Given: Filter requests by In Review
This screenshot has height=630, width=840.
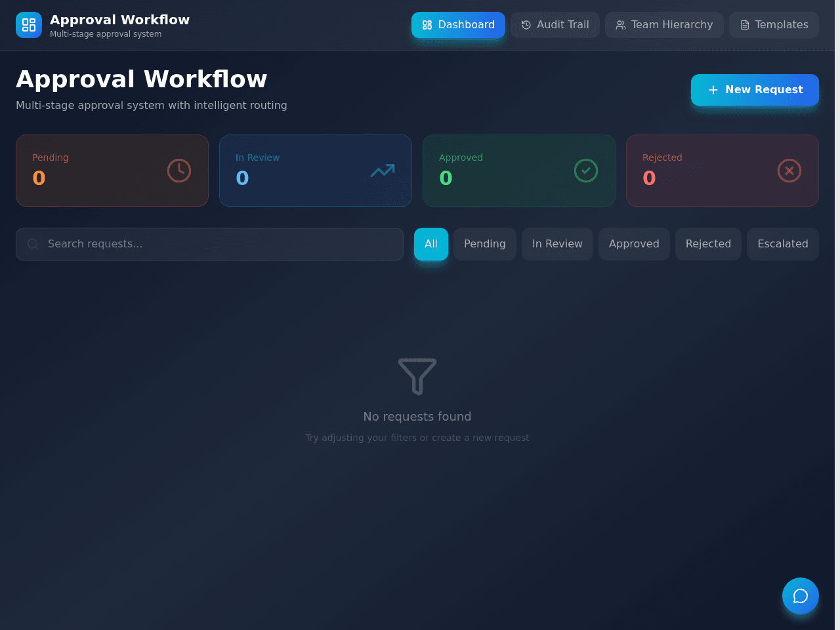Looking at the screenshot, I should 557,244.
